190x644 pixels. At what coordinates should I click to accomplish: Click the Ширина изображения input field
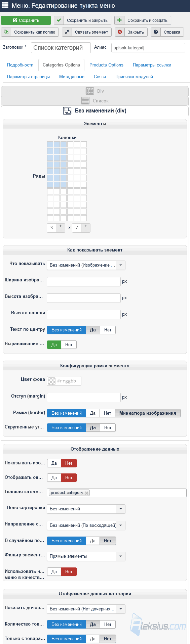point(84,281)
